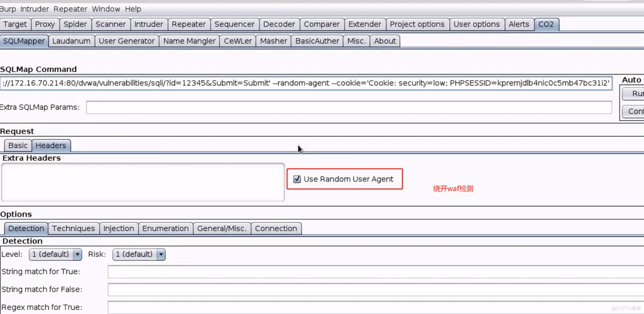
Task: Switch to the Target tab
Action: click(x=15, y=24)
